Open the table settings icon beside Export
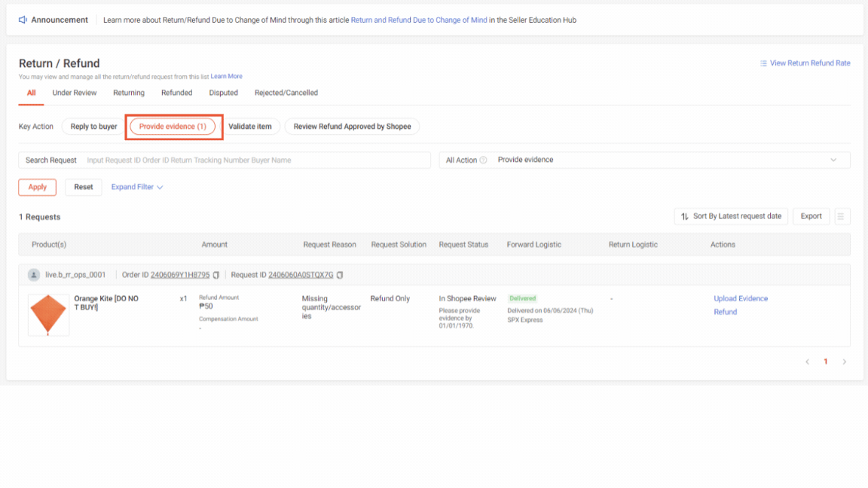The image size is (868, 488). [842, 216]
